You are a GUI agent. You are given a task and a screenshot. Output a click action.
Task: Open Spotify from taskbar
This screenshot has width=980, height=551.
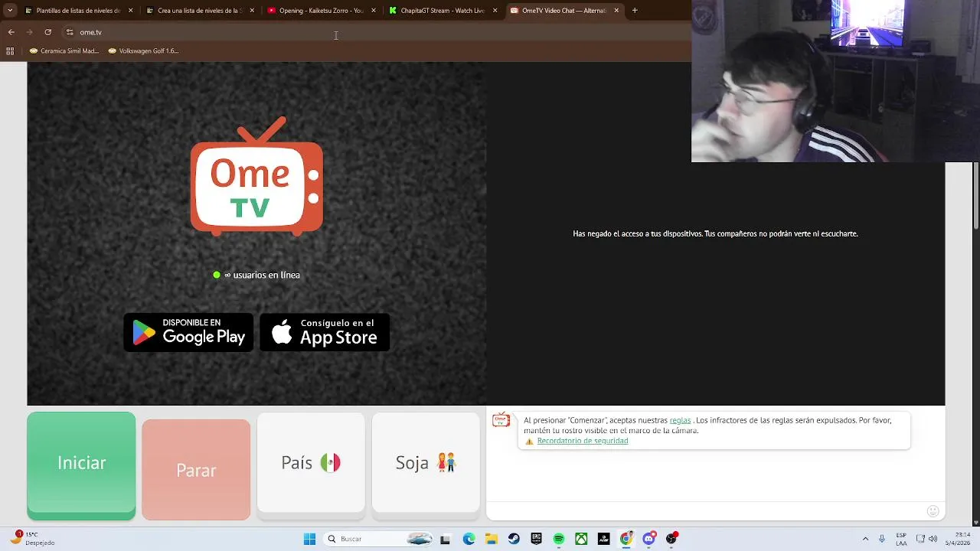(x=559, y=539)
